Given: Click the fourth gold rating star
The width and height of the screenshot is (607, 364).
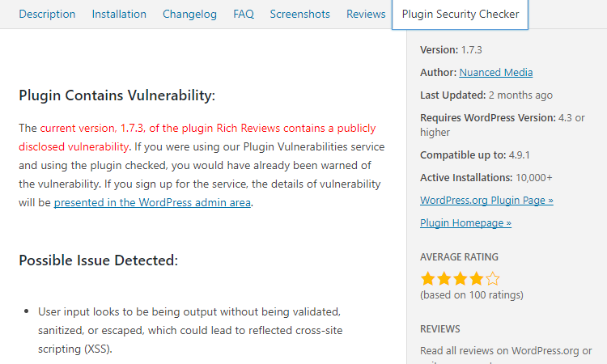Looking at the screenshot, I should pos(477,278).
